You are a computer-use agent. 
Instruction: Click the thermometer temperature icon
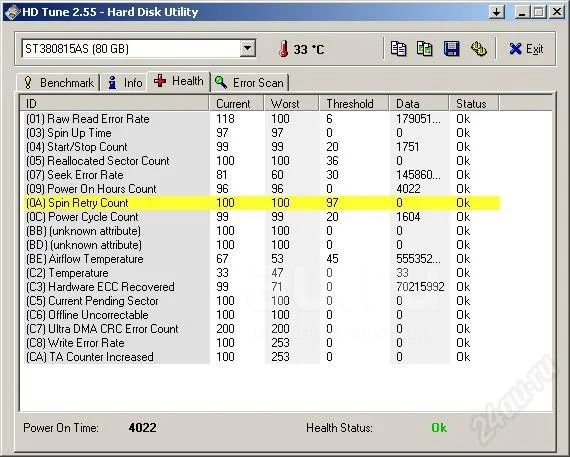[x=284, y=49]
